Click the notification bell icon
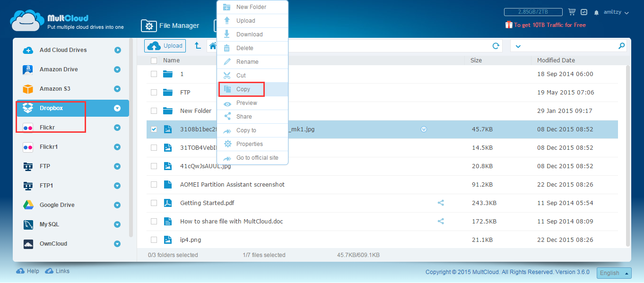Screen dimensions: 644x283 coord(597,12)
